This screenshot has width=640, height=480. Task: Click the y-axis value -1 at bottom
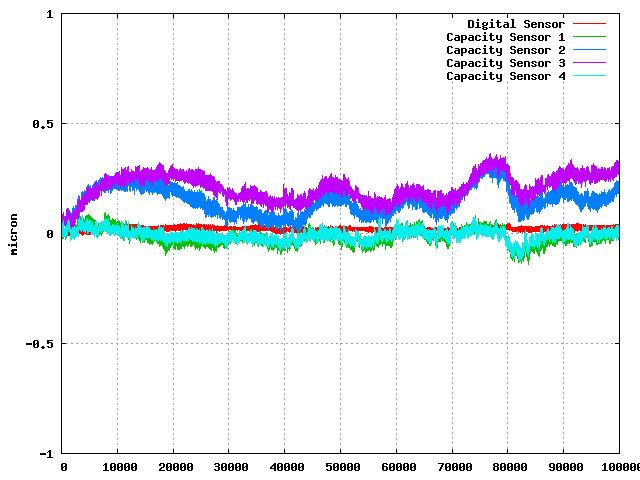pyautogui.click(x=46, y=454)
